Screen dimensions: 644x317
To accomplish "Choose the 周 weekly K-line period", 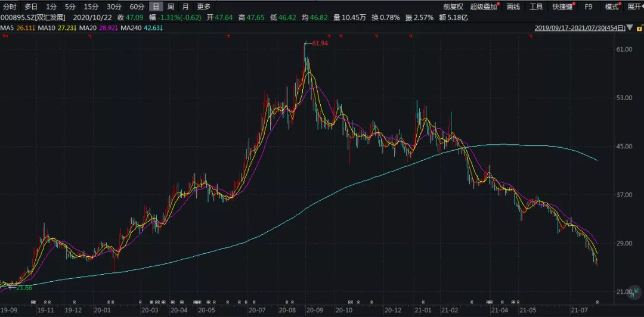I will (x=171, y=7).
